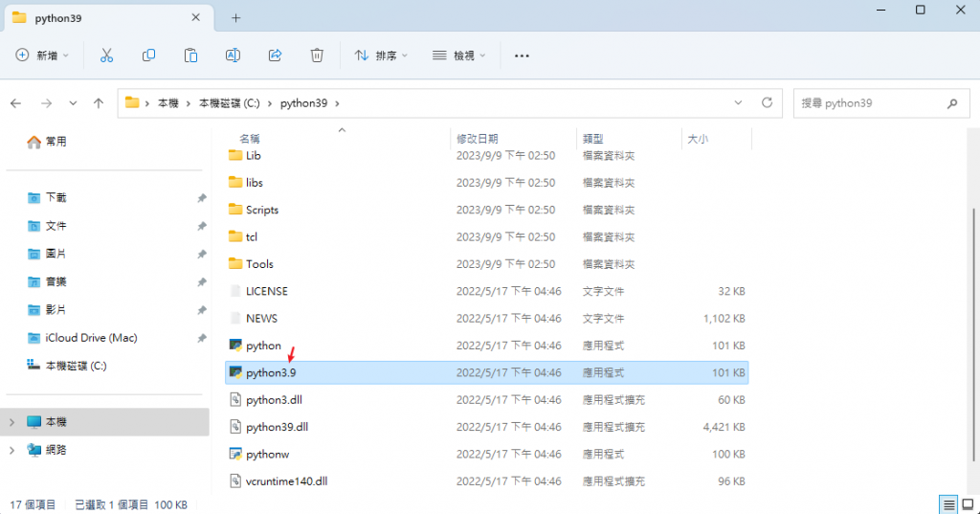Sort by 類型 column header
Viewport: 980px width, 514px height.
(x=592, y=139)
